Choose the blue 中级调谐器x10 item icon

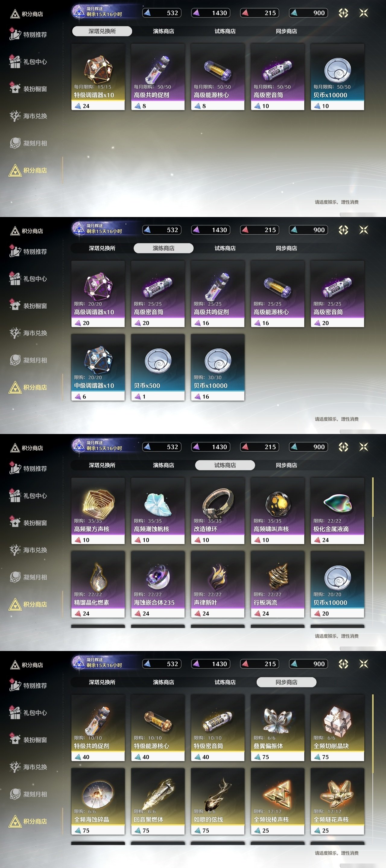[x=98, y=360]
